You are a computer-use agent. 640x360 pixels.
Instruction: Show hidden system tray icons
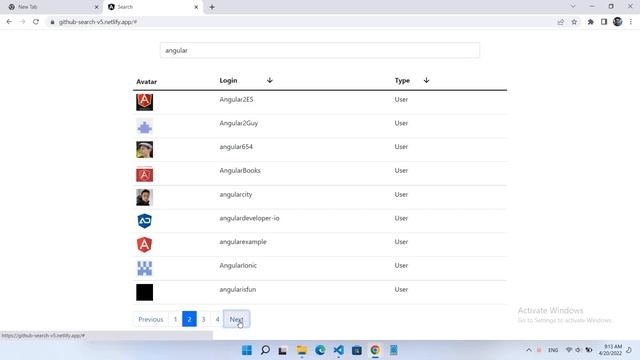pos(529,350)
